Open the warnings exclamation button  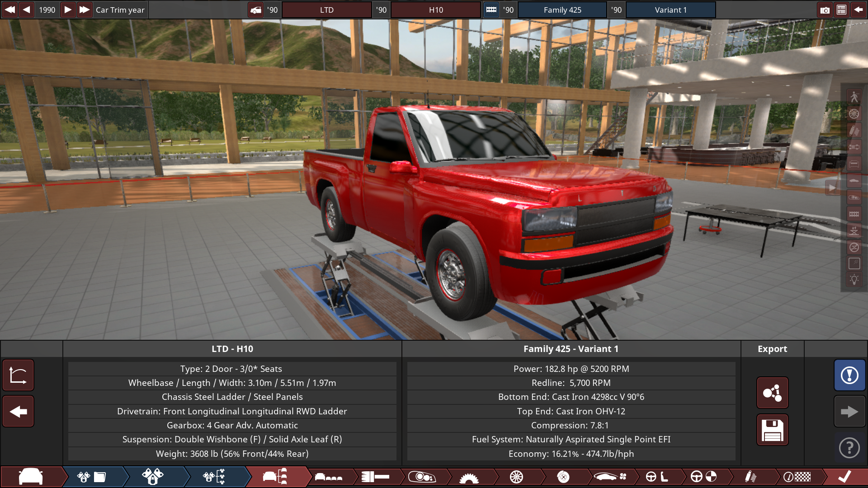(x=849, y=375)
